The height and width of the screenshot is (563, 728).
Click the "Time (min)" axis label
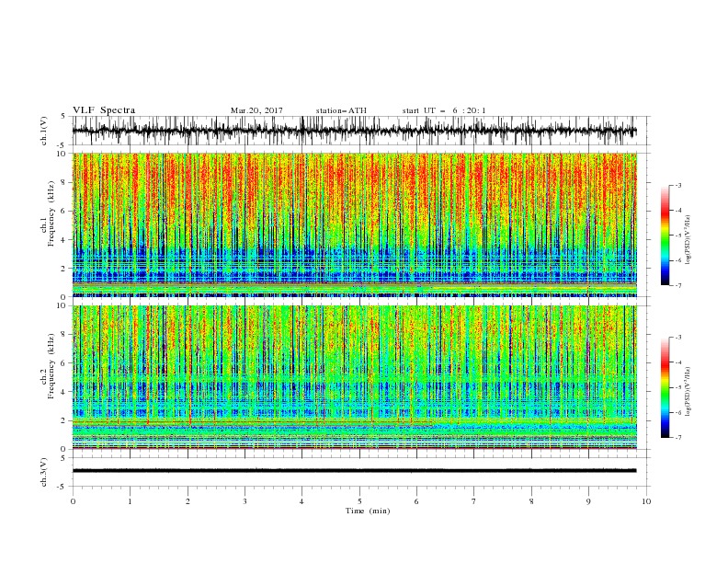[x=368, y=511]
